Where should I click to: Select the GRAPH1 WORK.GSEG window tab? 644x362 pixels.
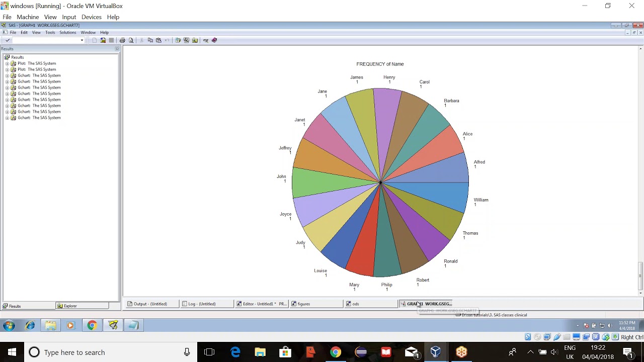[x=427, y=304]
